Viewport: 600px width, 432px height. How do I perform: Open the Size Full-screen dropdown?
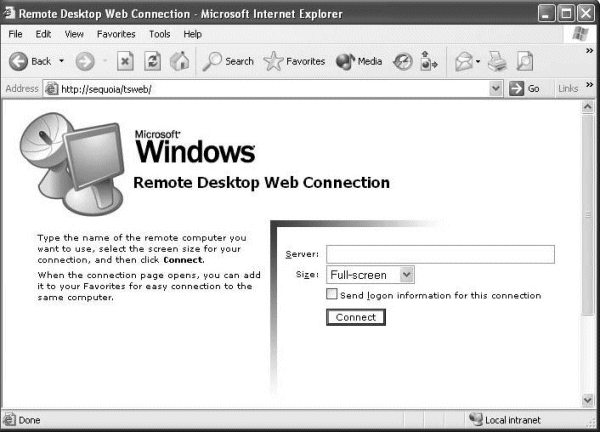370,275
